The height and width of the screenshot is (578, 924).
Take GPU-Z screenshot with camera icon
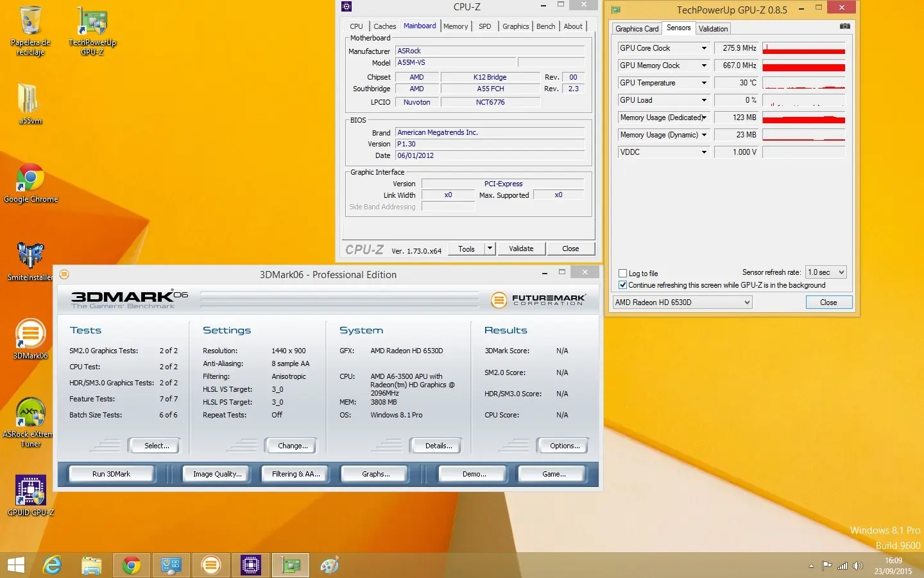point(845,26)
